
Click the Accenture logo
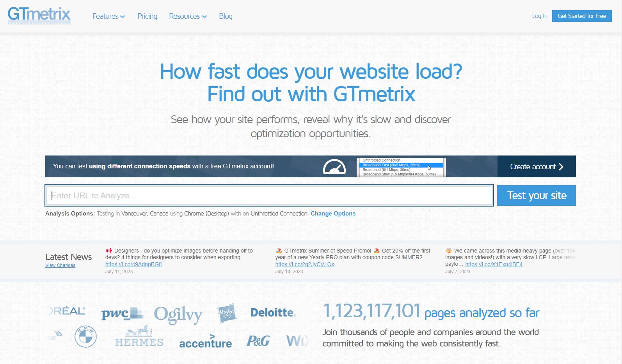(205, 341)
